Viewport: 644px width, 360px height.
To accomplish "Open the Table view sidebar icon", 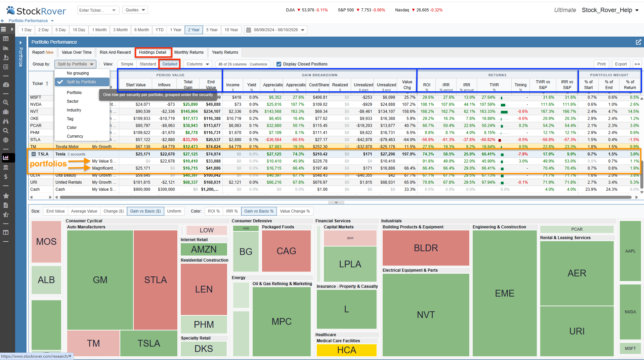I will [6, 39].
